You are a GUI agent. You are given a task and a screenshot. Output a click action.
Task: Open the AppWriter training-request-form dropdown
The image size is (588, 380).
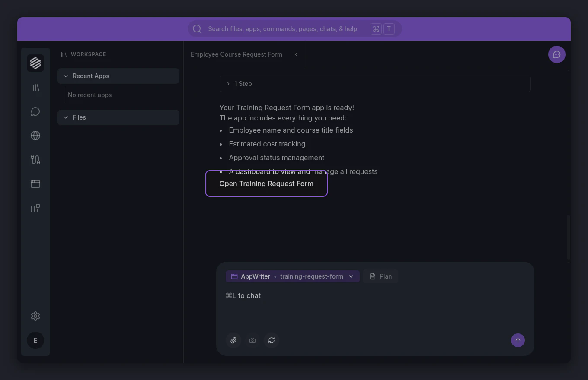[293, 276]
